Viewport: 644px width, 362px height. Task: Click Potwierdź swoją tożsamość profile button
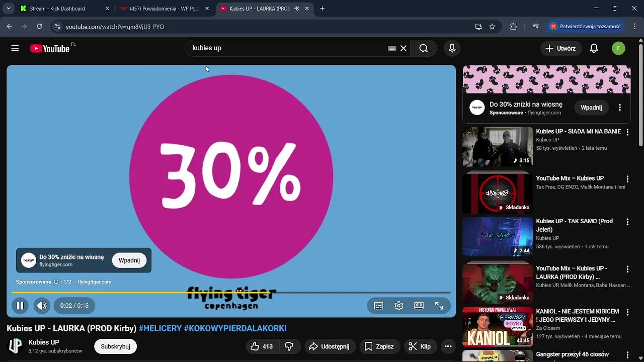[x=585, y=27]
